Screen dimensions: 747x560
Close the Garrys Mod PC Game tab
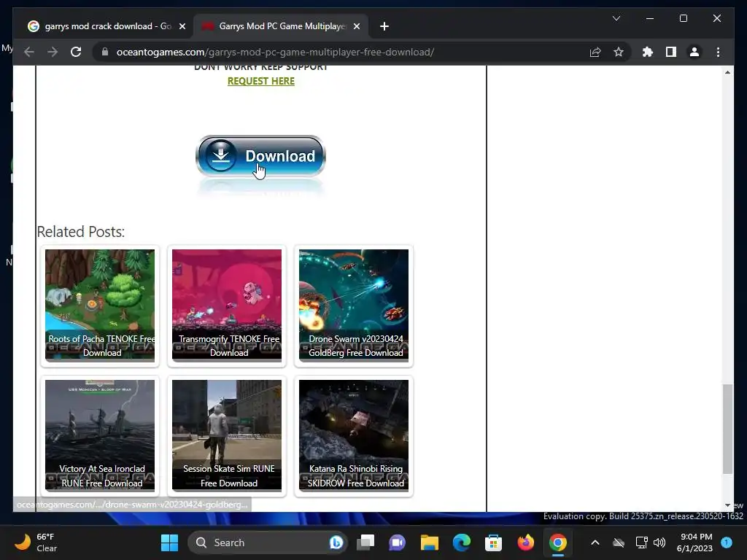coord(356,26)
